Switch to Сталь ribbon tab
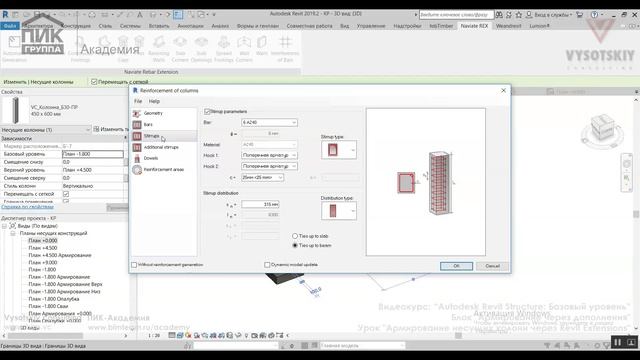The height and width of the screenshot is (360, 640). pyautogui.click(x=105, y=26)
